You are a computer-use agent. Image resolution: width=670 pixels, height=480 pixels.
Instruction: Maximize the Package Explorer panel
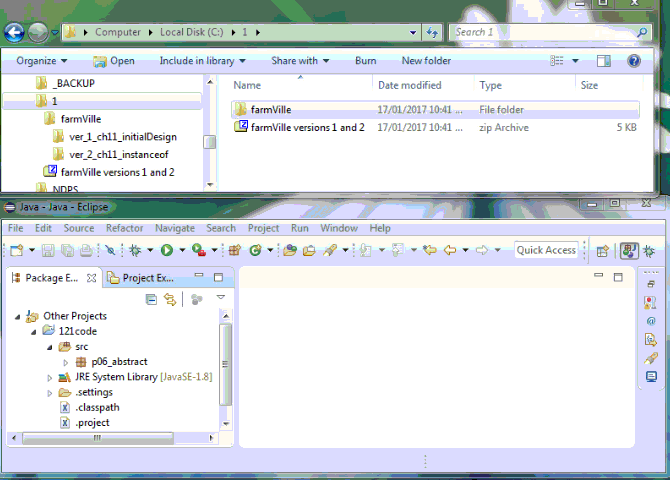(x=218, y=277)
